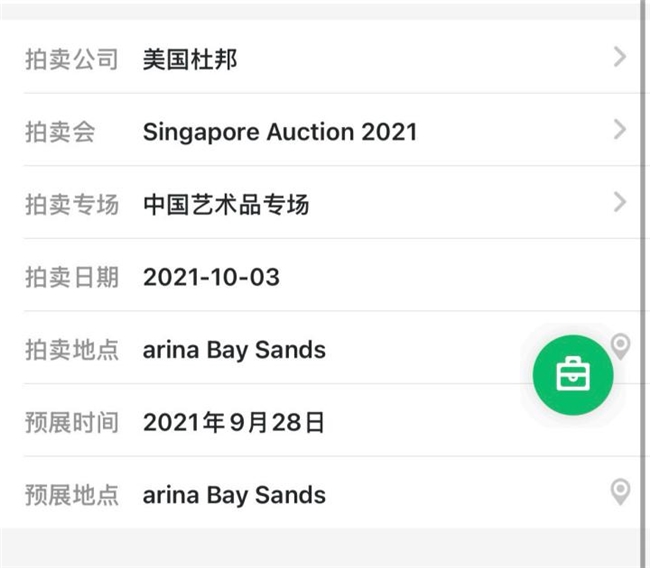Select the 拍卖公司 label
This screenshot has height=568, width=650.
(x=72, y=59)
